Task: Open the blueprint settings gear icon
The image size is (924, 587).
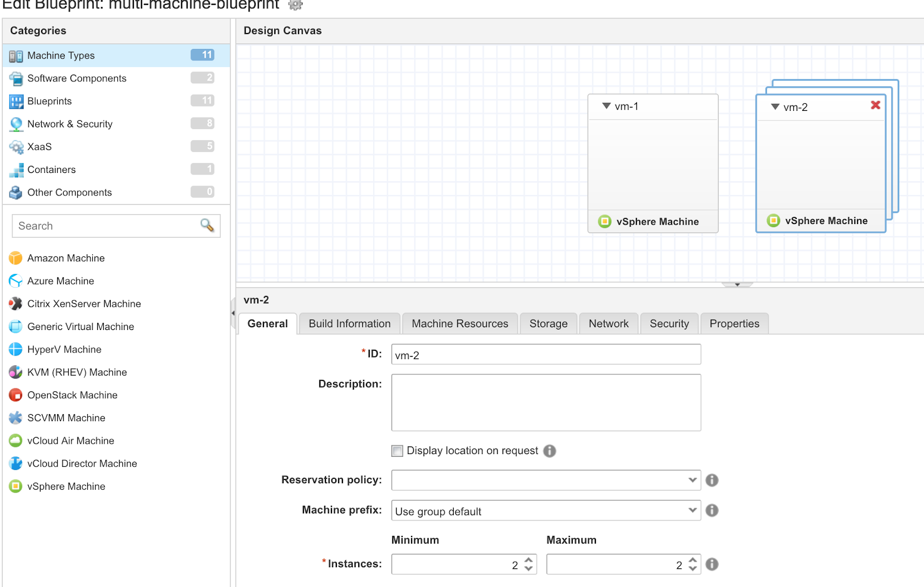Action: pos(296,5)
